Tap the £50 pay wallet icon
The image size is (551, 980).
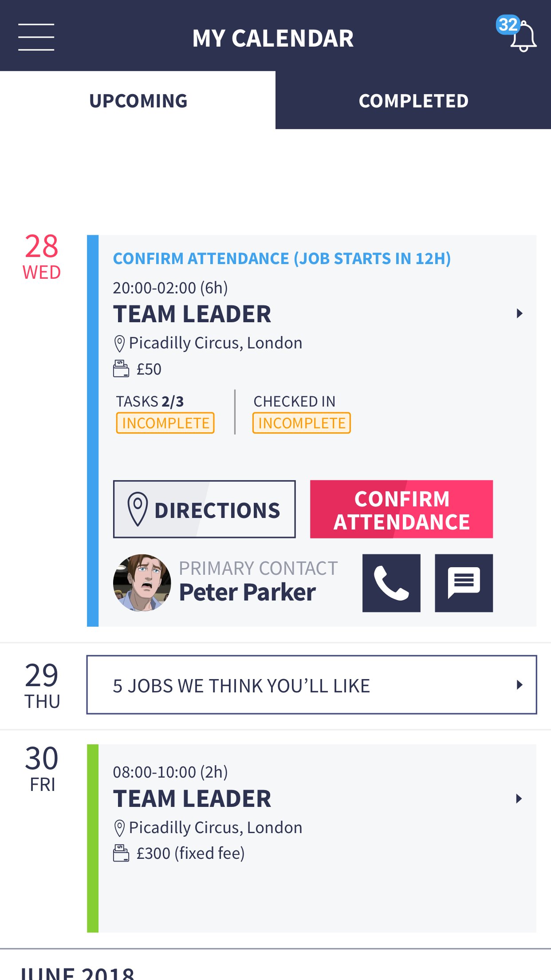[x=121, y=369]
